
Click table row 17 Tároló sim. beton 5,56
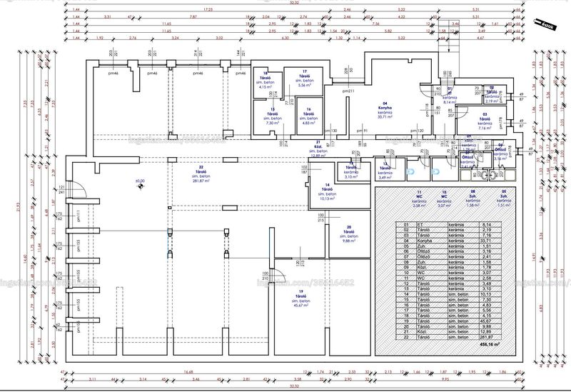449,311
